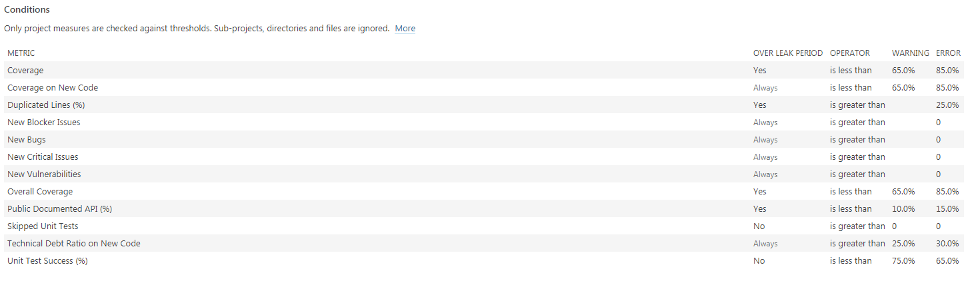Click Technical Debt Ratio on New Code
980x287 pixels.
pos(74,243)
